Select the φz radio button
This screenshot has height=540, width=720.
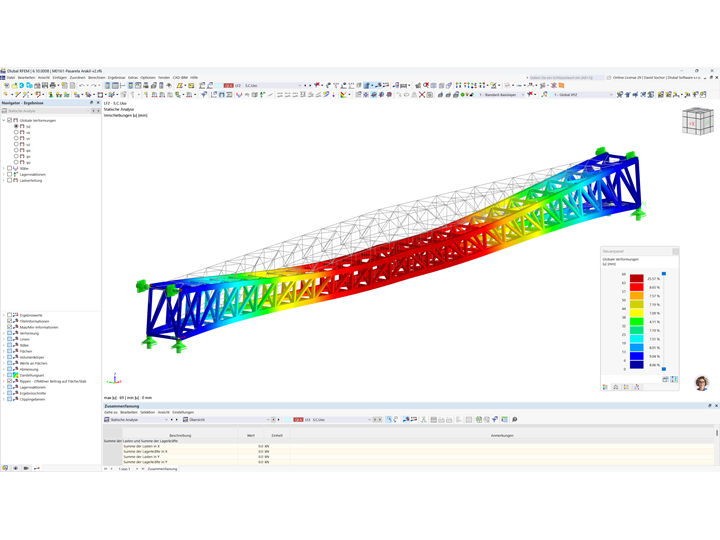16,162
